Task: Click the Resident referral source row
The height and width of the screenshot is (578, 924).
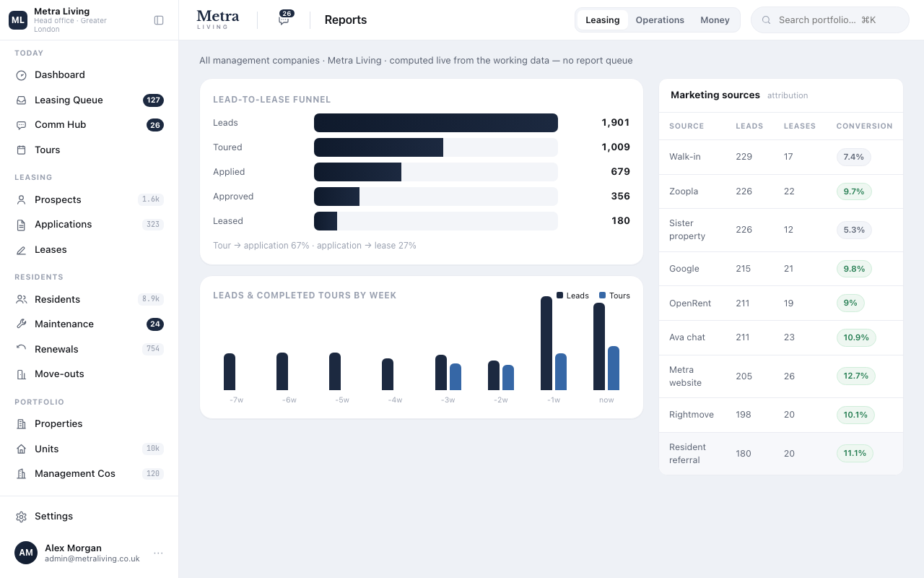Action: (x=781, y=454)
